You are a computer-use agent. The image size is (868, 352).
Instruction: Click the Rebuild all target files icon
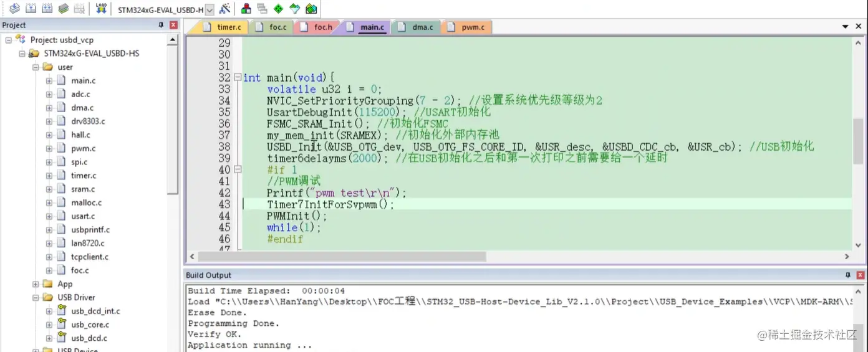[47, 9]
